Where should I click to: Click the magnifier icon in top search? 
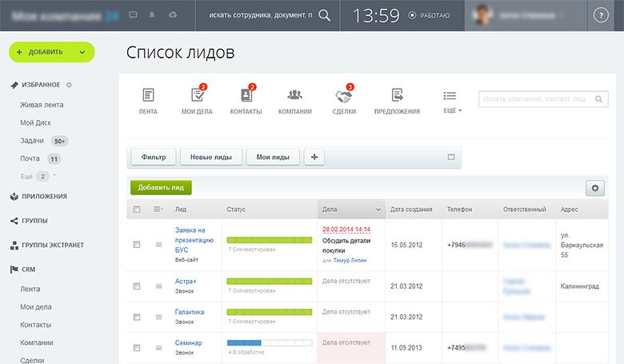coord(324,15)
